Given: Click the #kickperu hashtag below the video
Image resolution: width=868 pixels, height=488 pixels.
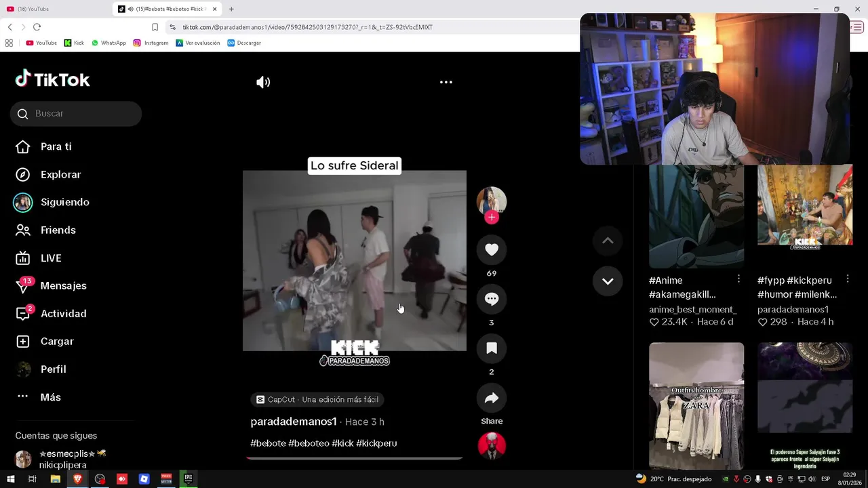Looking at the screenshot, I should tap(376, 443).
